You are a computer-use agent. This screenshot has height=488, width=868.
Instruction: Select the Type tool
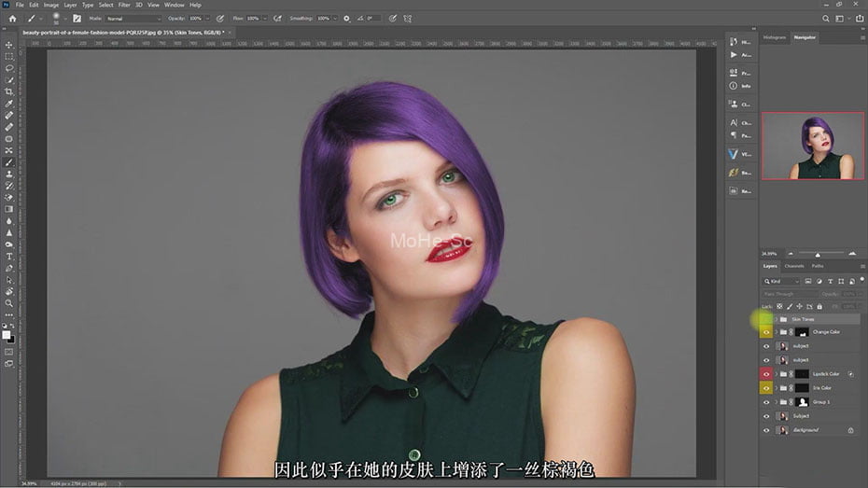pos(9,256)
